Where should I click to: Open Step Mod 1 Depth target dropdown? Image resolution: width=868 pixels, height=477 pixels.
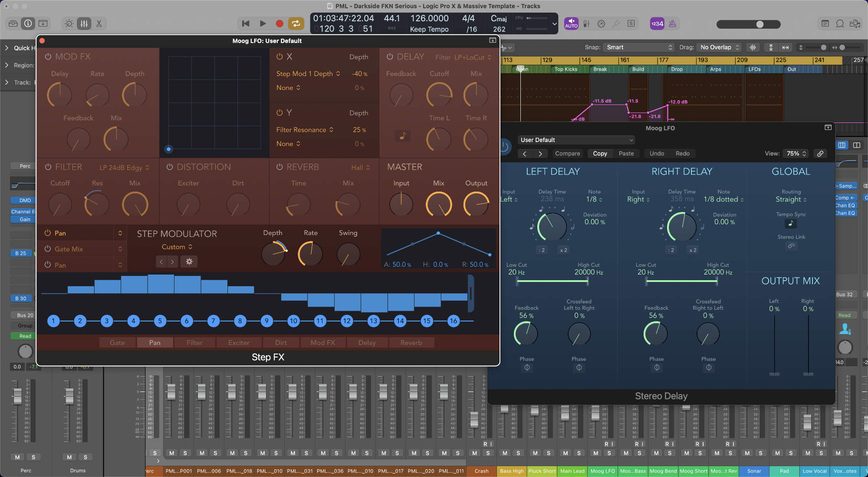[x=308, y=74]
